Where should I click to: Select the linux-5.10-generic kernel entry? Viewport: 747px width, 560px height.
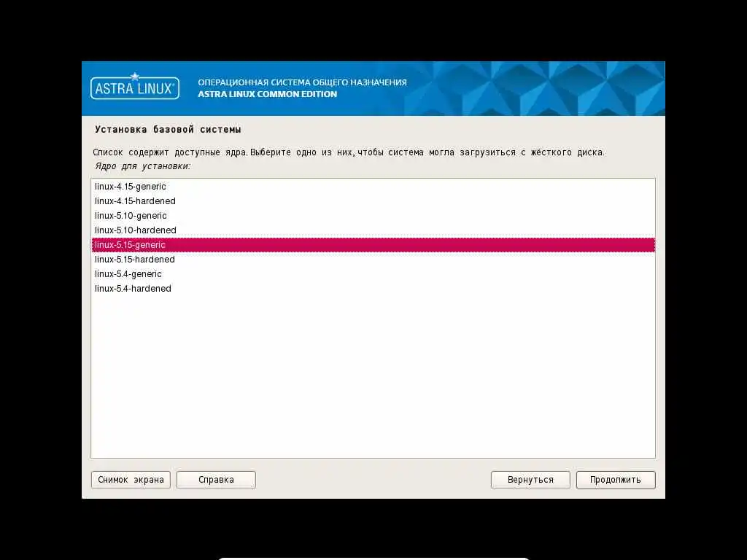coord(373,216)
